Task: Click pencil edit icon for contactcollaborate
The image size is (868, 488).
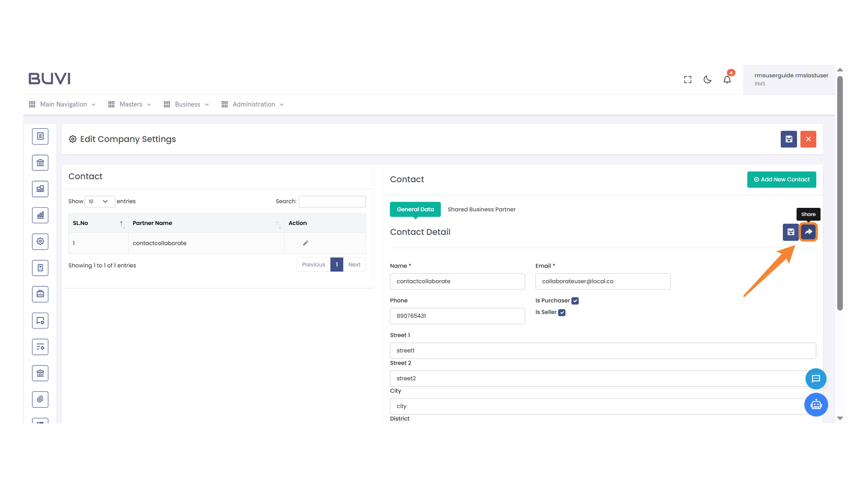Action: tap(306, 243)
